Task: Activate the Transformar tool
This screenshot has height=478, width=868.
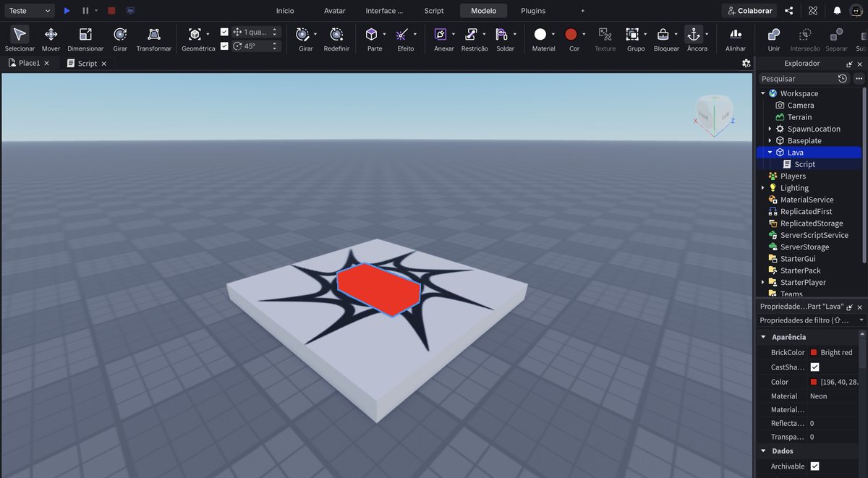Action: click(153, 39)
